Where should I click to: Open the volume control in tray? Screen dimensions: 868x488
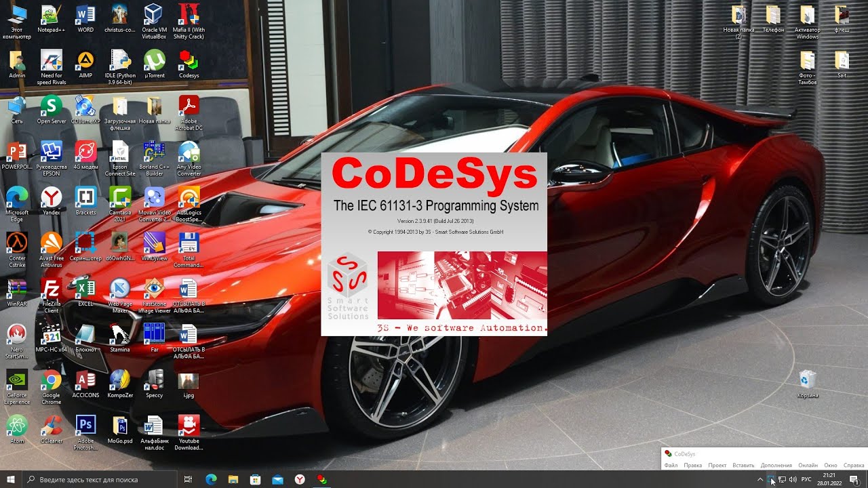coord(793,479)
